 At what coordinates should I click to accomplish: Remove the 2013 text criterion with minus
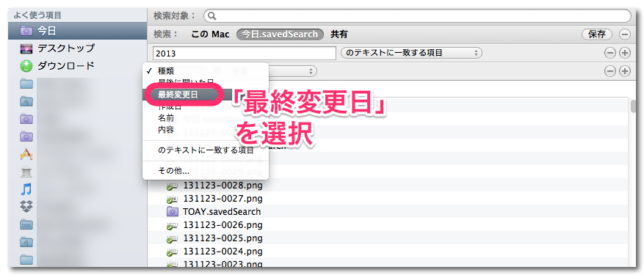pos(611,53)
